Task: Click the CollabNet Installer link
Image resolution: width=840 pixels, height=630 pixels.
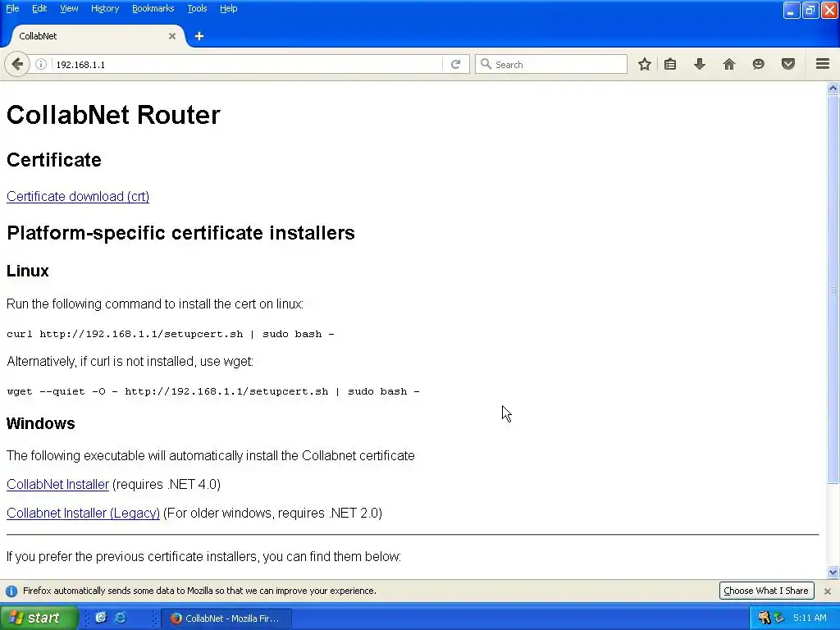Action: tap(58, 484)
